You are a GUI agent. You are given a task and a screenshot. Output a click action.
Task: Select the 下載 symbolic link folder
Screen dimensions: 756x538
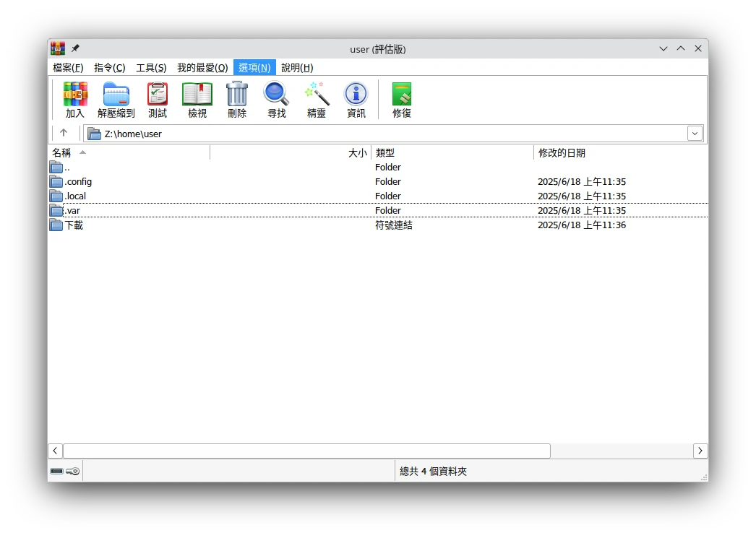(x=74, y=225)
